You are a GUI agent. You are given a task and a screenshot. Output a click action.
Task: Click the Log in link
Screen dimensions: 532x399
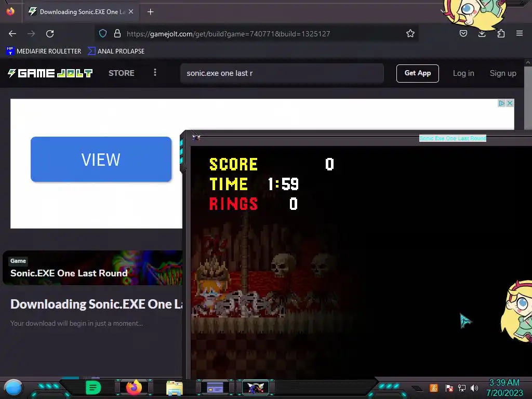(463, 73)
